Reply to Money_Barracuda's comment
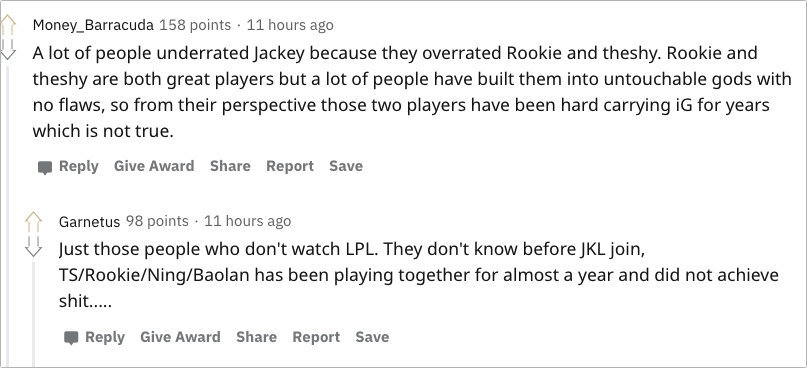This screenshot has height=368, width=807. point(79,166)
